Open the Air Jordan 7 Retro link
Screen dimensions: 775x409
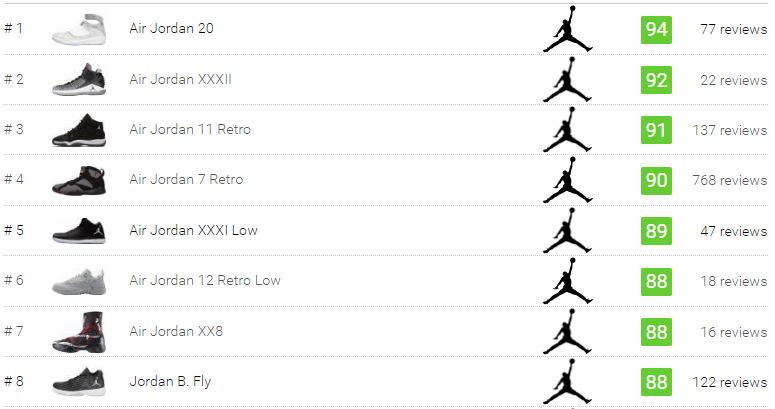186,180
